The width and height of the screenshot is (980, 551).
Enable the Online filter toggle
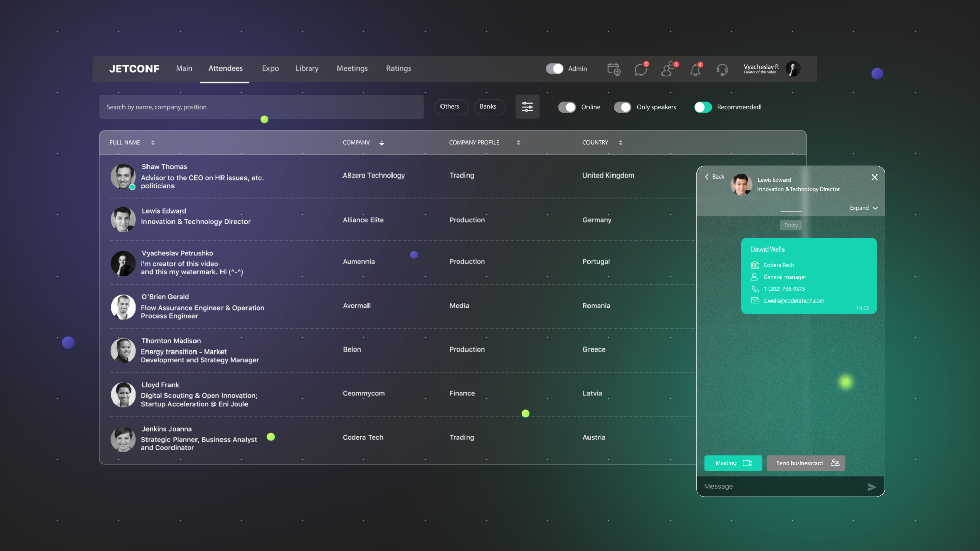[567, 107]
